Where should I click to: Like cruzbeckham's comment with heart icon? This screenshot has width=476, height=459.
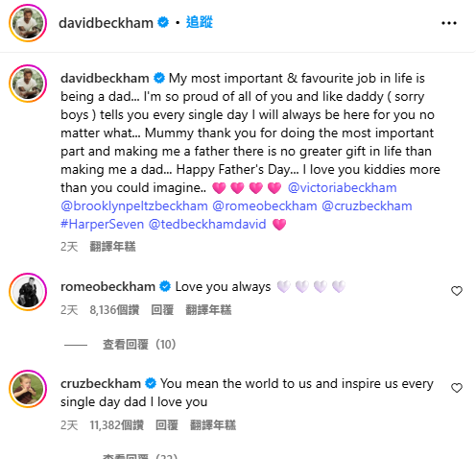coord(457,388)
